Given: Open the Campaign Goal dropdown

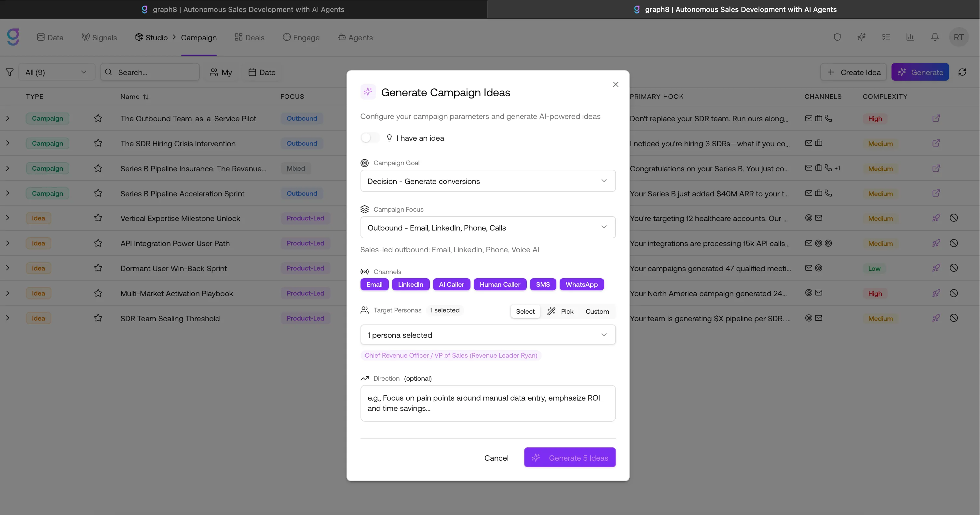Looking at the screenshot, I should pos(488,181).
